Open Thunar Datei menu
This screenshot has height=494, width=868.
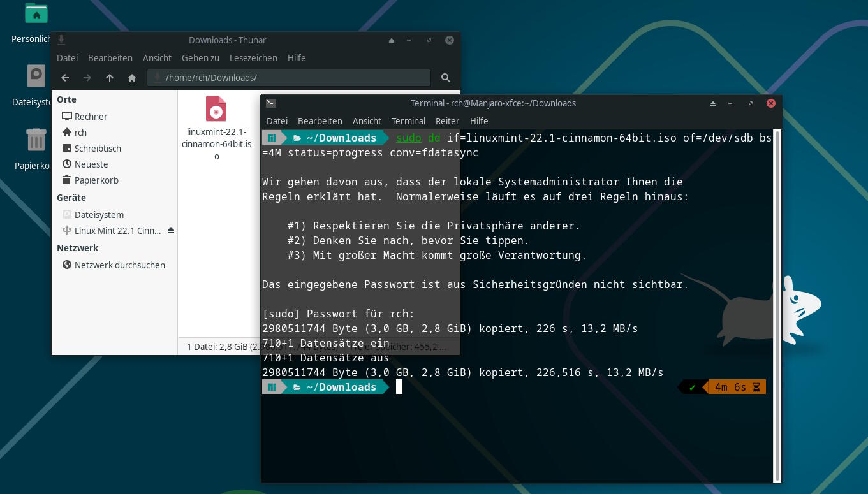tap(67, 57)
